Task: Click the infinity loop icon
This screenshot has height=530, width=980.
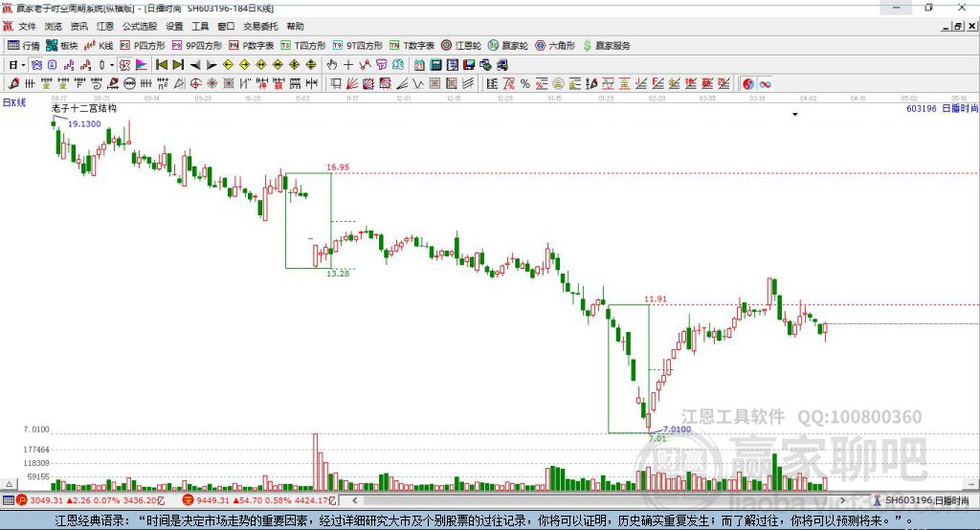Action: (x=765, y=84)
